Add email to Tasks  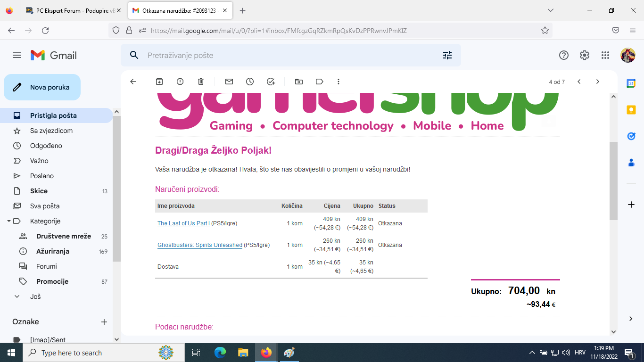coord(271,82)
